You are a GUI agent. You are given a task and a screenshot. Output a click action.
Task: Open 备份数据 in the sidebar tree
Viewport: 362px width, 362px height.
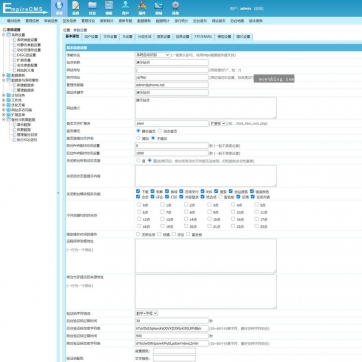point(24,125)
